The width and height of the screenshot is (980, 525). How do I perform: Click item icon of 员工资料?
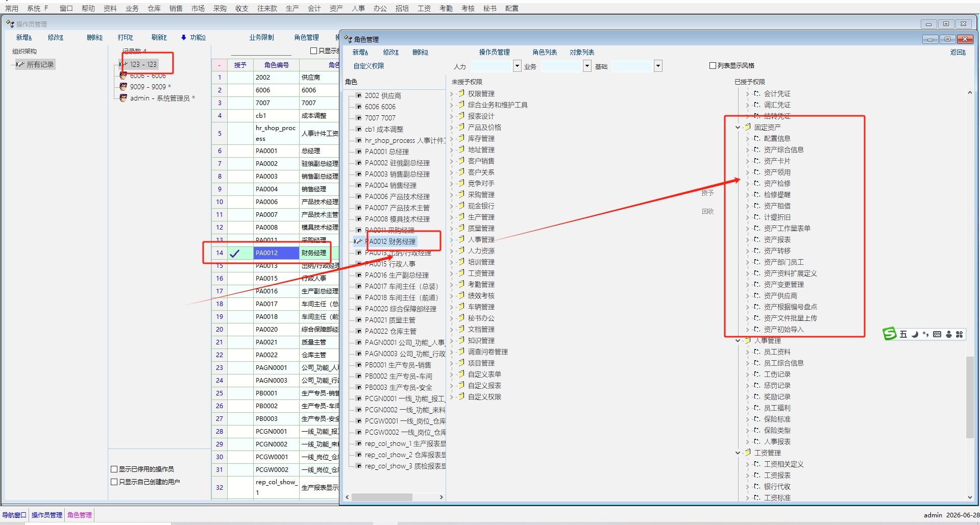coord(757,352)
